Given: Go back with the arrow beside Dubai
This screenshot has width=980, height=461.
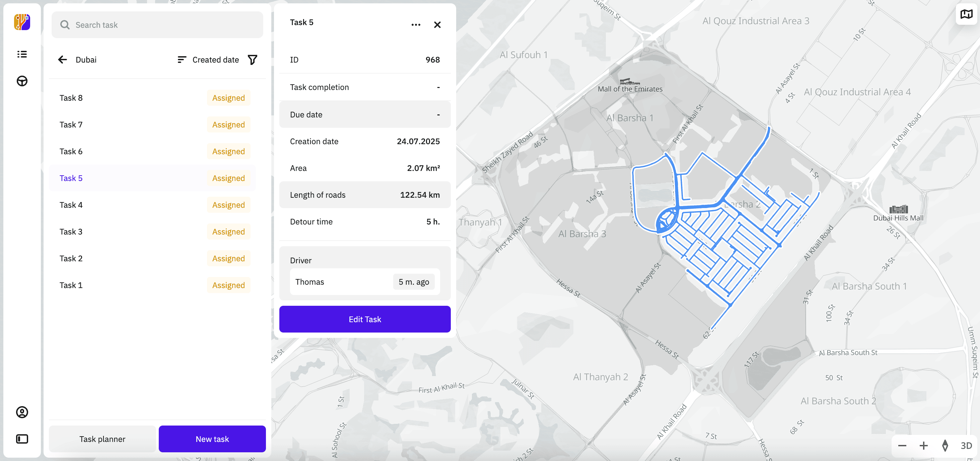Looking at the screenshot, I should click(x=62, y=60).
